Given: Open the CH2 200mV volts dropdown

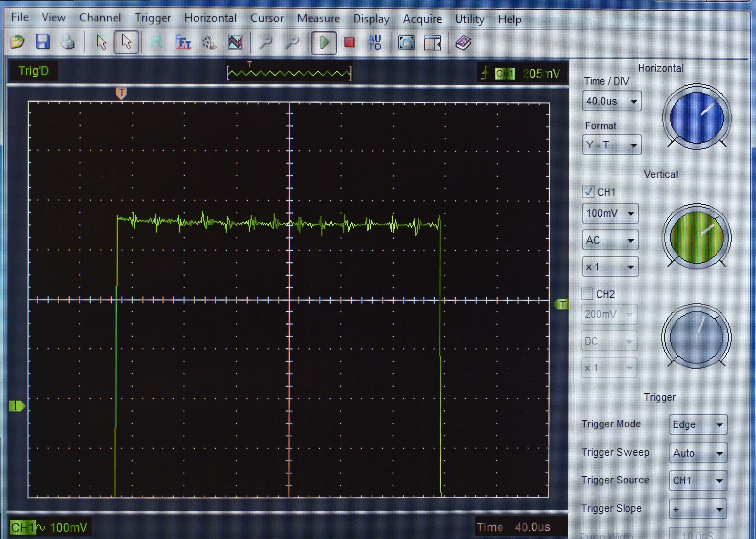Looking at the screenshot, I should [609, 314].
